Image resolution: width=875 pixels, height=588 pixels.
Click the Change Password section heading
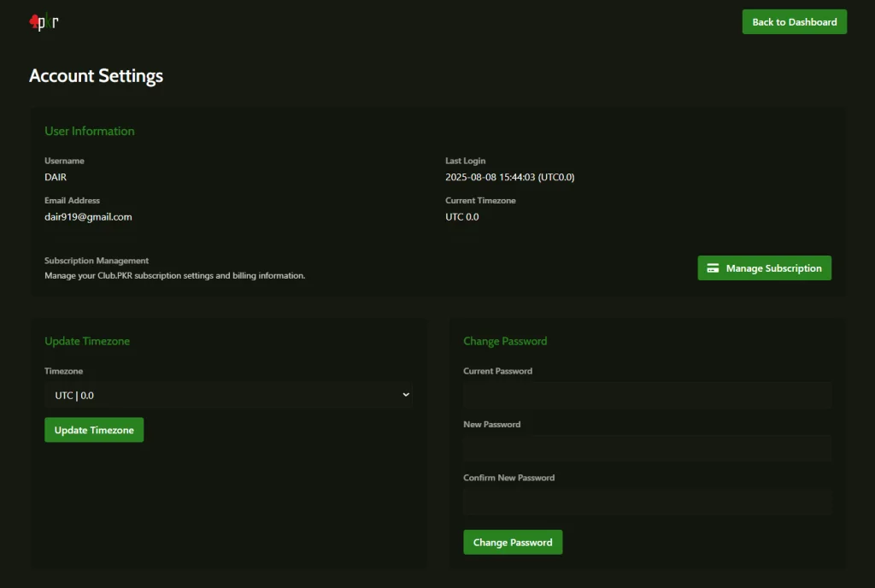pos(505,341)
